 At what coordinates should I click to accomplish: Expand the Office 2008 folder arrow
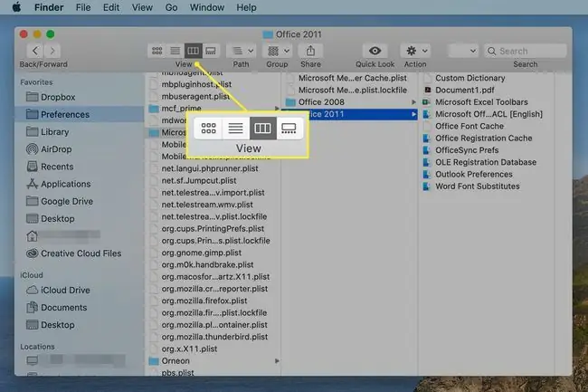pos(413,102)
